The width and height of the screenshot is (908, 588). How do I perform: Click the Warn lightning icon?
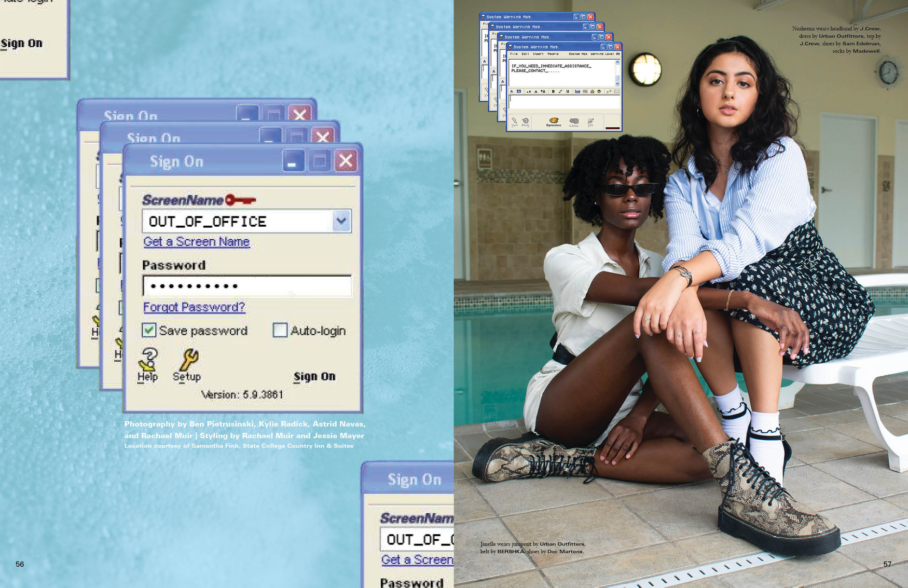click(514, 120)
